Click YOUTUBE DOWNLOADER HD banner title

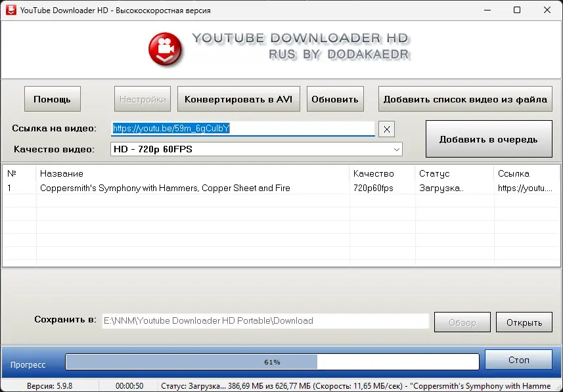pyautogui.click(x=300, y=38)
